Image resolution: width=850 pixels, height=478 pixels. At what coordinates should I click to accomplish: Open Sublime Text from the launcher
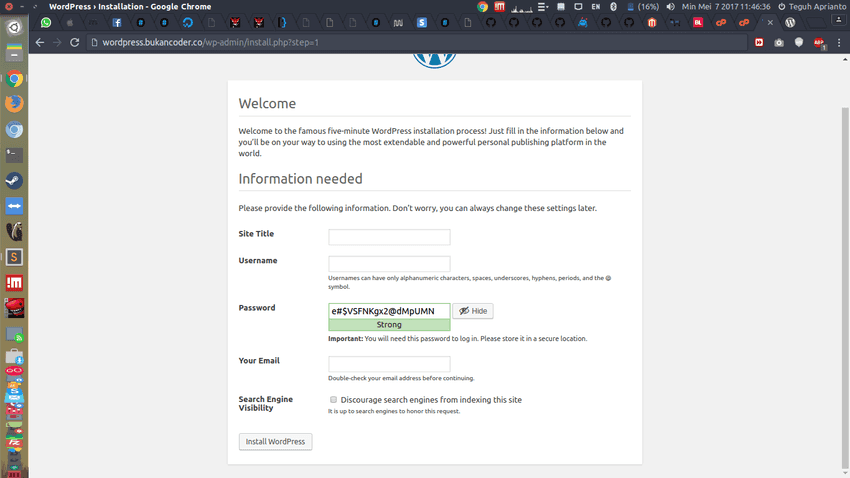[x=14, y=258]
